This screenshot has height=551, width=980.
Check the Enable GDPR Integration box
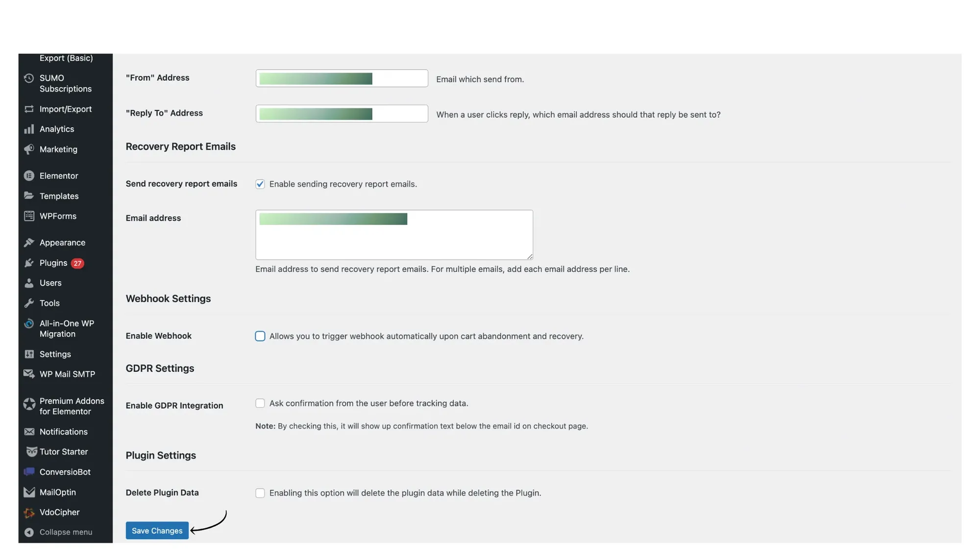click(x=260, y=404)
